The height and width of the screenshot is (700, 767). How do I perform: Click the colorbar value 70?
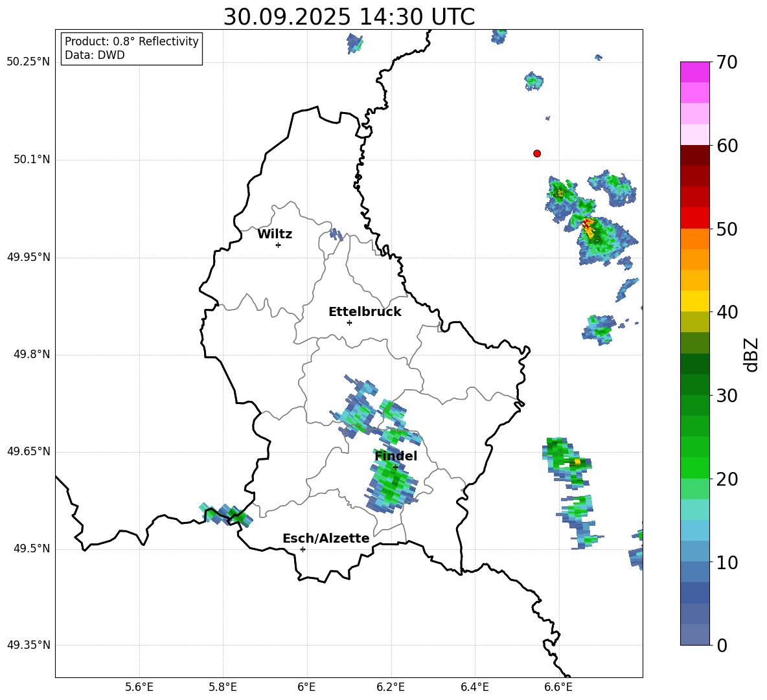click(727, 62)
